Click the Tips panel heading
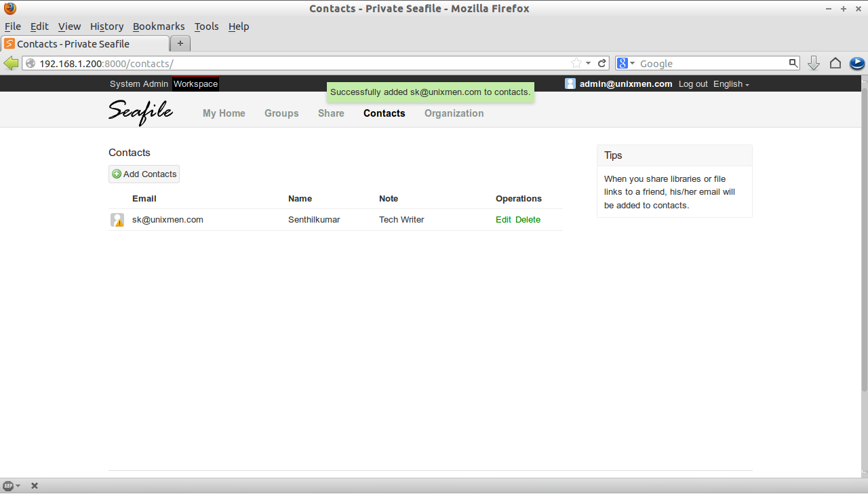The image size is (868, 494). tap(613, 155)
